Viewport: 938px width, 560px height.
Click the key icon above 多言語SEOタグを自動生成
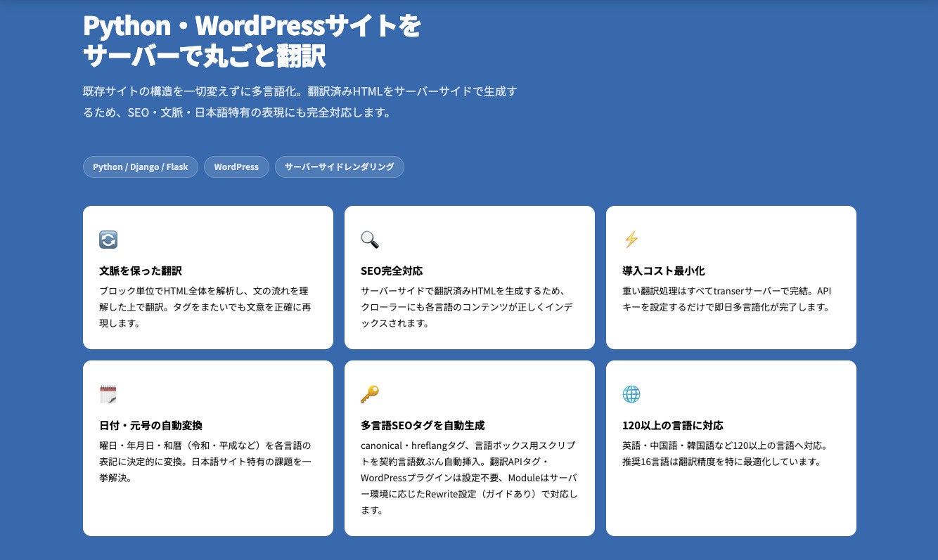click(x=370, y=394)
